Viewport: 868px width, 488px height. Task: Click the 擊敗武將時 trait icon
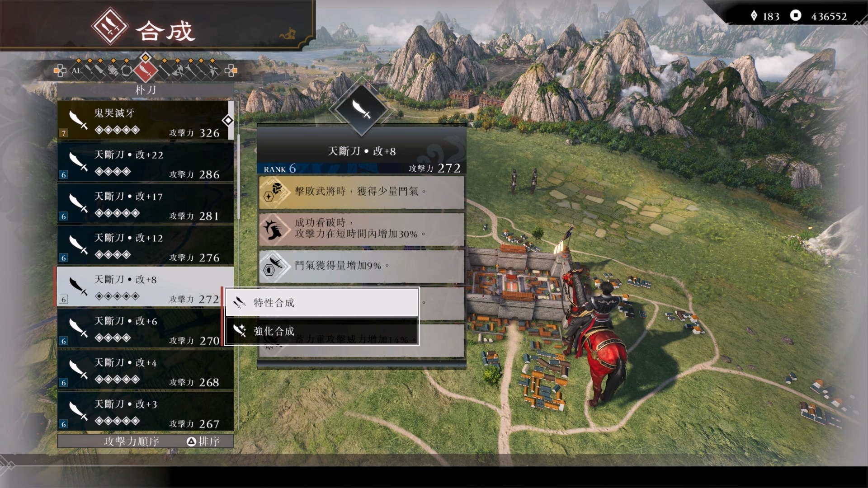coord(274,192)
